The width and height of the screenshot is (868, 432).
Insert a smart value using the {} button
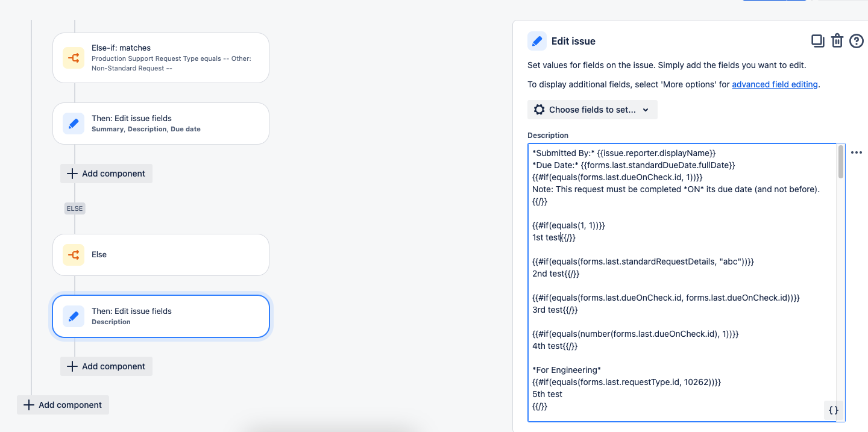(833, 410)
